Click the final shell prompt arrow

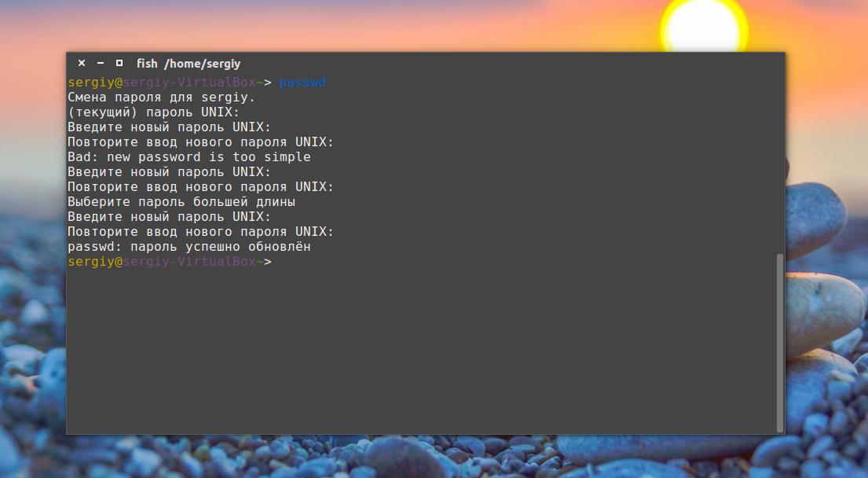point(269,261)
